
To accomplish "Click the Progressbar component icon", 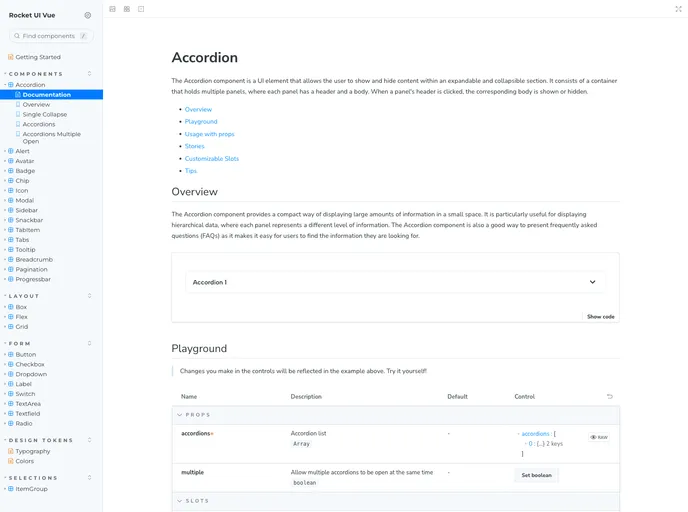I will [x=11, y=279].
